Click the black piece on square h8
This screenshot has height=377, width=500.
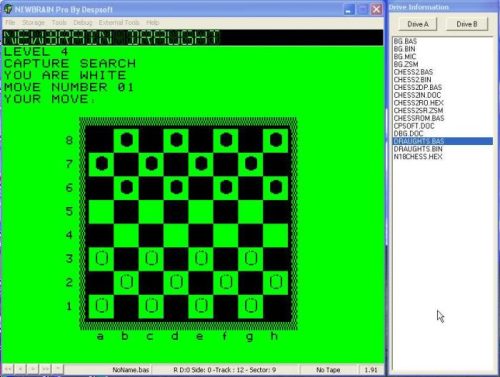[x=276, y=140]
